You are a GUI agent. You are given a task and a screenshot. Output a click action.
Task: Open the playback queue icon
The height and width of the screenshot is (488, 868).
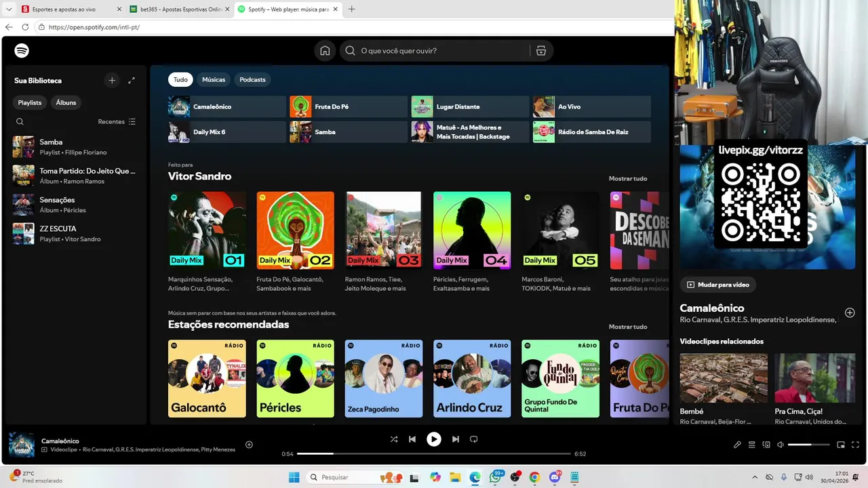(x=751, y=445)
